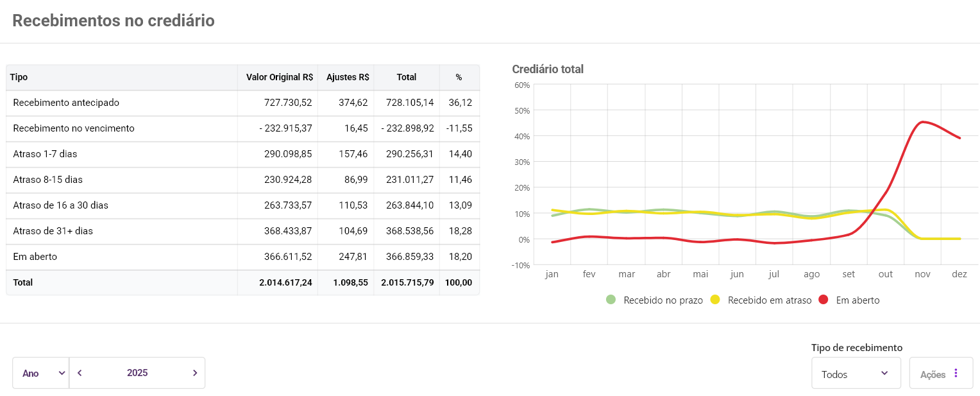
Task: Select the Recebimento antecipado row
Action: (66, 103)
